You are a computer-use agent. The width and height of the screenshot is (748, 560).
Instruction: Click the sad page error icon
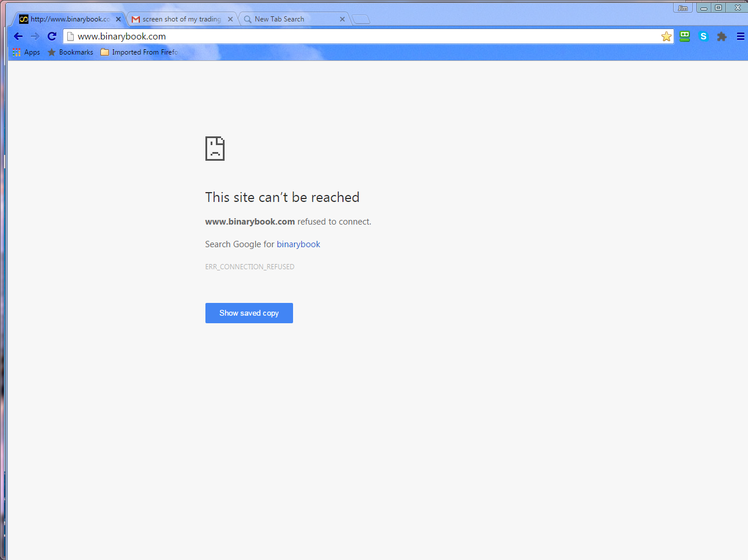click(x=215, y=149)
